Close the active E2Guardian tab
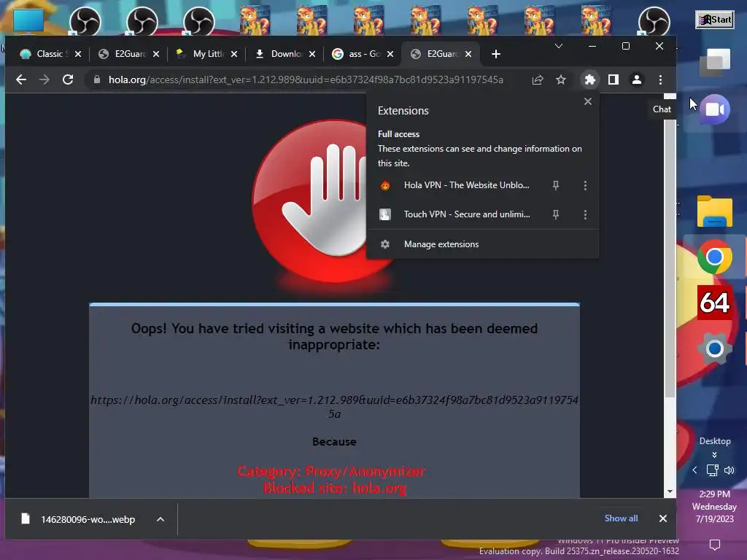The height and width of the screenshot is (560, 747). click(468, 54)
